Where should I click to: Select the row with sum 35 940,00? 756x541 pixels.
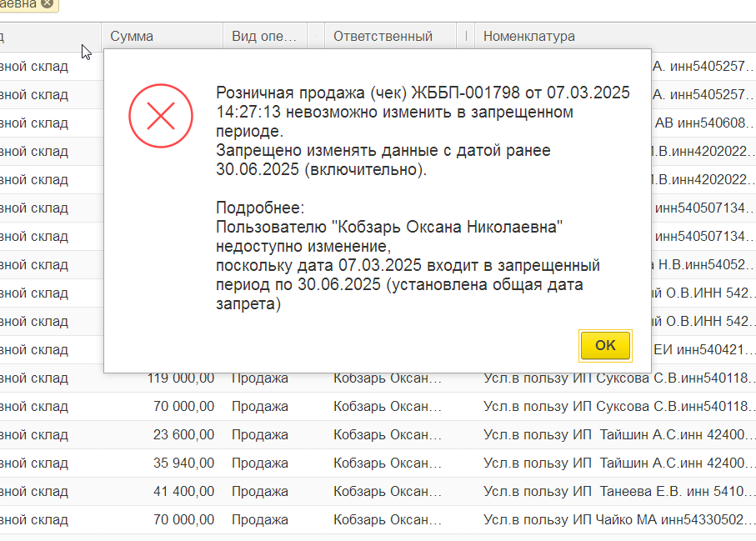click(378, 463)
